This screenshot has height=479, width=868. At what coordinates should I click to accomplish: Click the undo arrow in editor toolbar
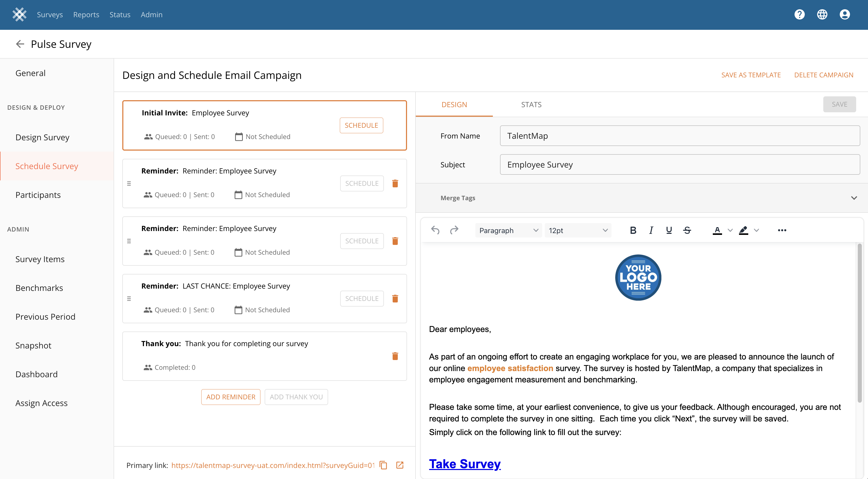coord(435,230)
